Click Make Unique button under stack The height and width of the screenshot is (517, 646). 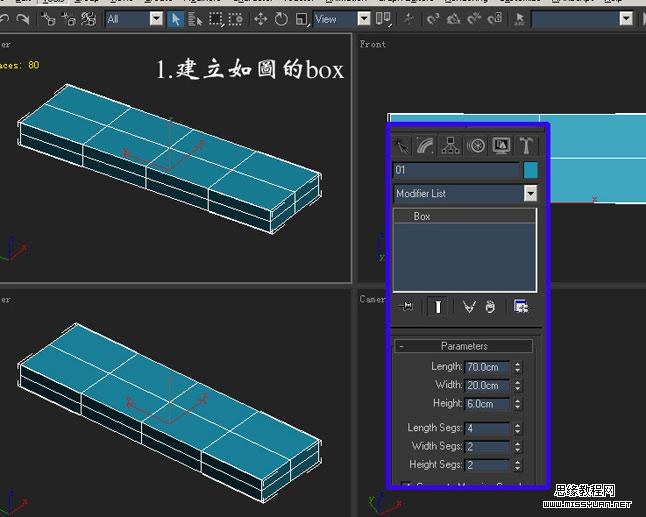point(469,306)
